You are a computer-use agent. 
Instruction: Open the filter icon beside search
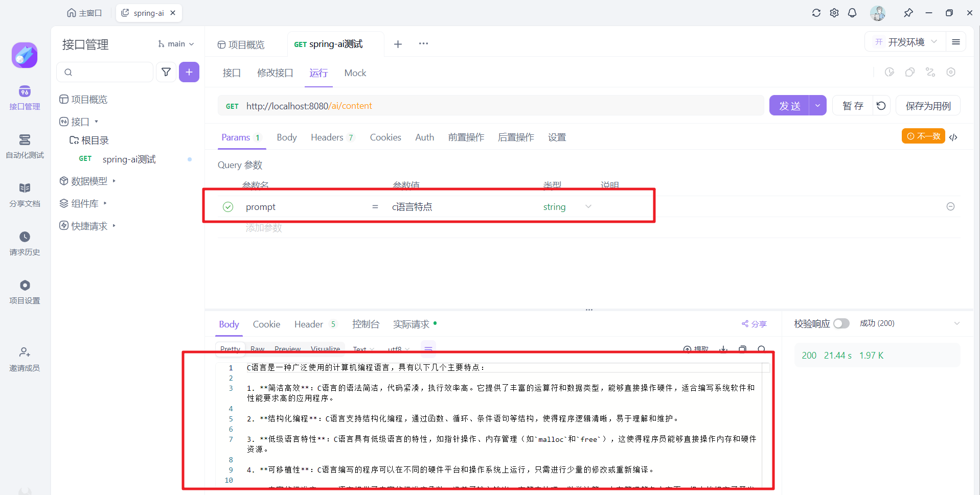coord(166,72)
